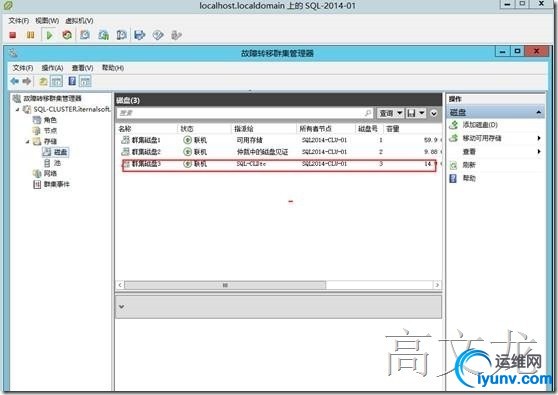Select the 群集磁盘3 row
Image resolution: width=558 pixels, height=395 pixels.
tap(279, 165)
